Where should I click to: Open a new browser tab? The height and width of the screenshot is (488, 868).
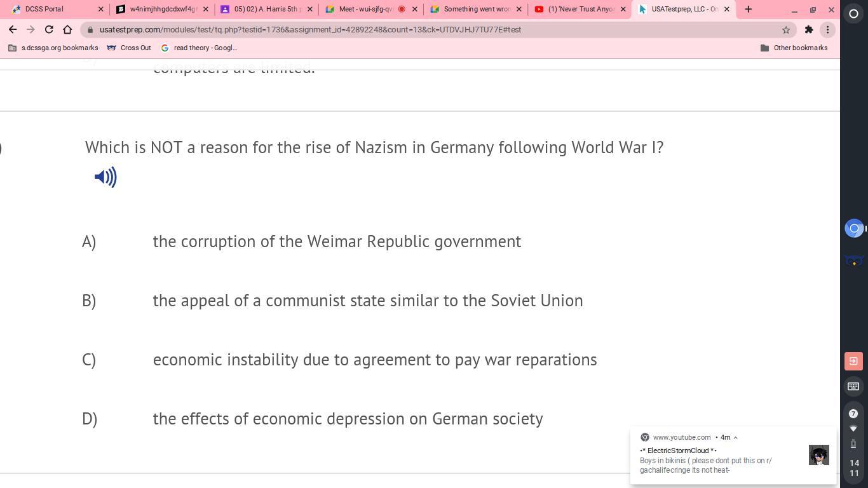[748, 9]
